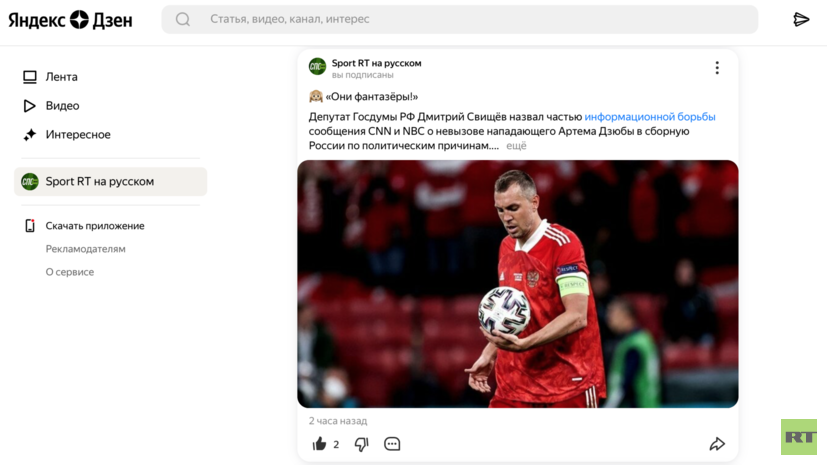Viewport: 827px width, 465px height.
Task: Open the post comments bubble icon
Action: [x=392, y=444]
